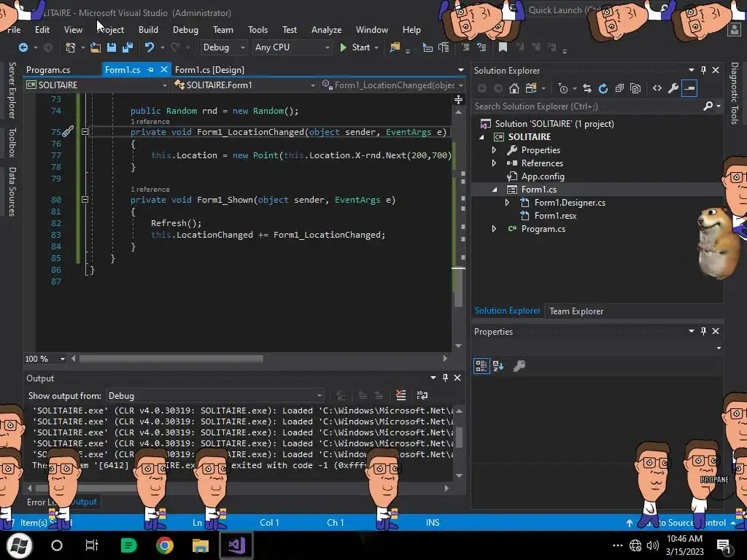Collapse the Form1.cs node
The image size is (747, 560).
pos(494,190)
